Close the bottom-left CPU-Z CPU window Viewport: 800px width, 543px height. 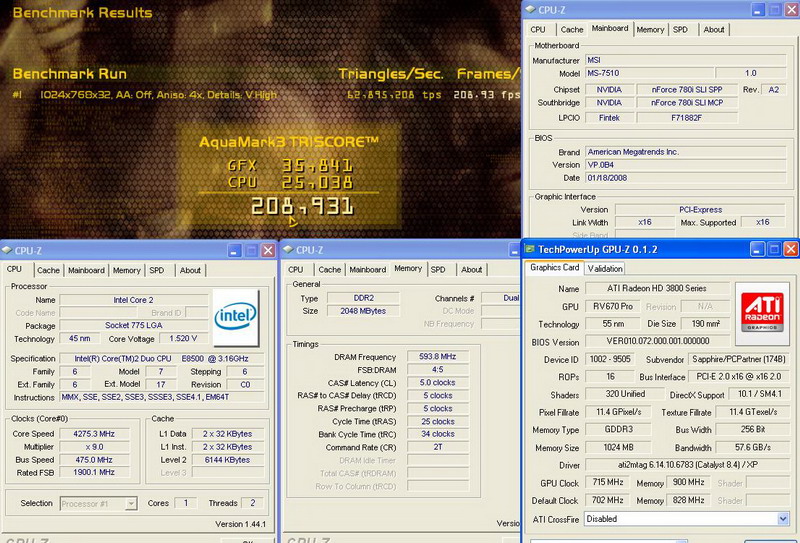coord(268,250)
